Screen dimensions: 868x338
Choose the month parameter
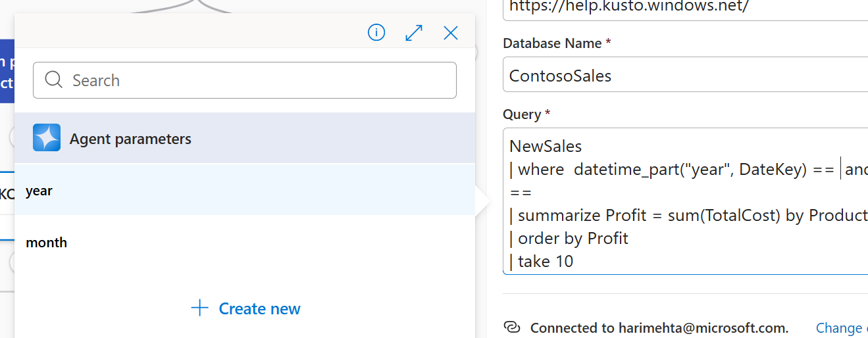pos(245,242)
